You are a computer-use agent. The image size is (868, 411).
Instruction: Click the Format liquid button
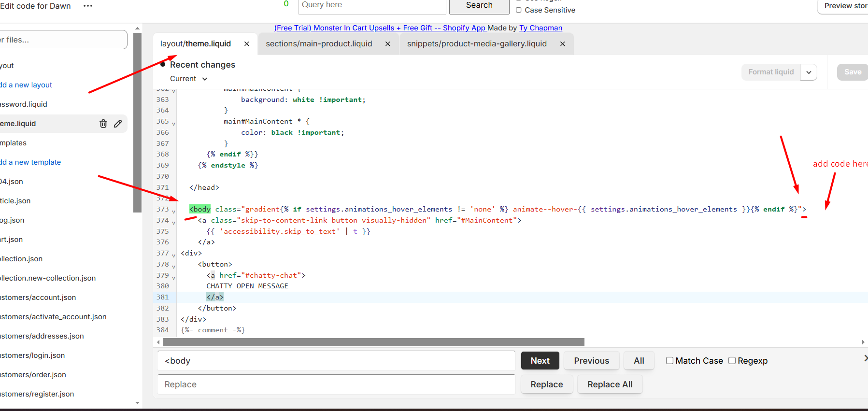pyautogui.click(x=771, y=72)
